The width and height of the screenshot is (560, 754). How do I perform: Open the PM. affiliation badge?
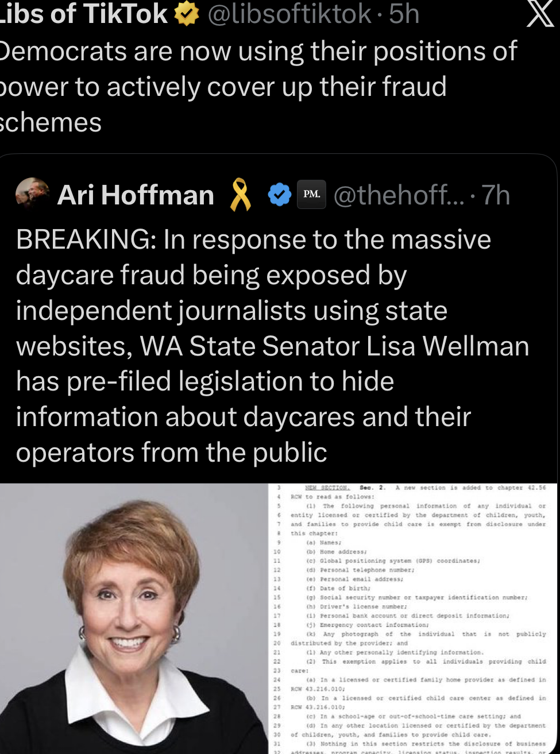point(312,195)
